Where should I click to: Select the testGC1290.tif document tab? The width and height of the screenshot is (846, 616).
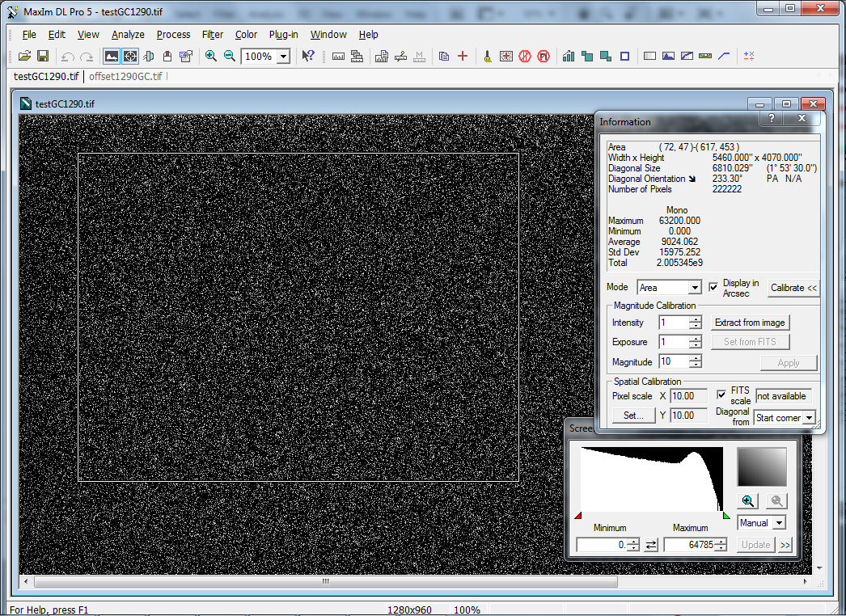point(46,77)
